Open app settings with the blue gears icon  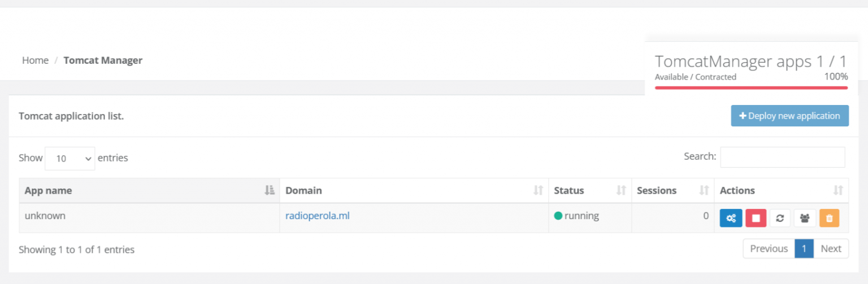click(731, 218)
